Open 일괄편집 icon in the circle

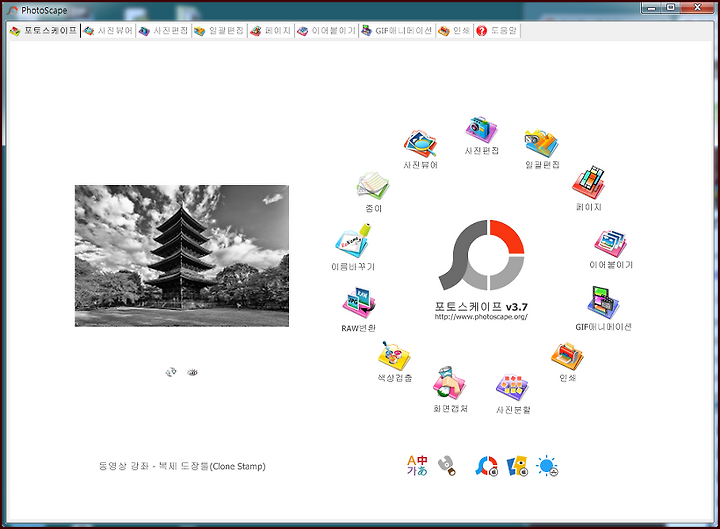(x=542, y=144)
